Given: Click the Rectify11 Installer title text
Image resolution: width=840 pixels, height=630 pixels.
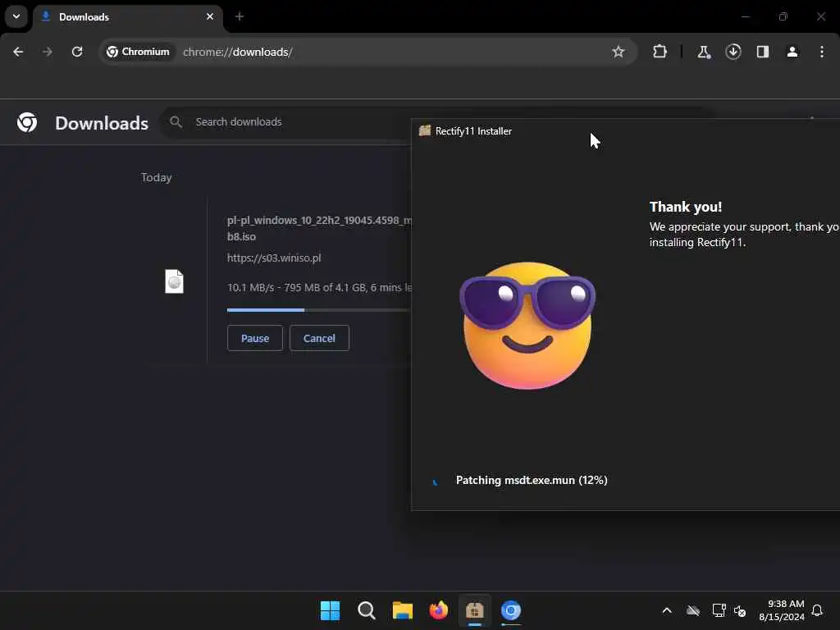Looking at the screenshot, I should (x=473, y=131).
